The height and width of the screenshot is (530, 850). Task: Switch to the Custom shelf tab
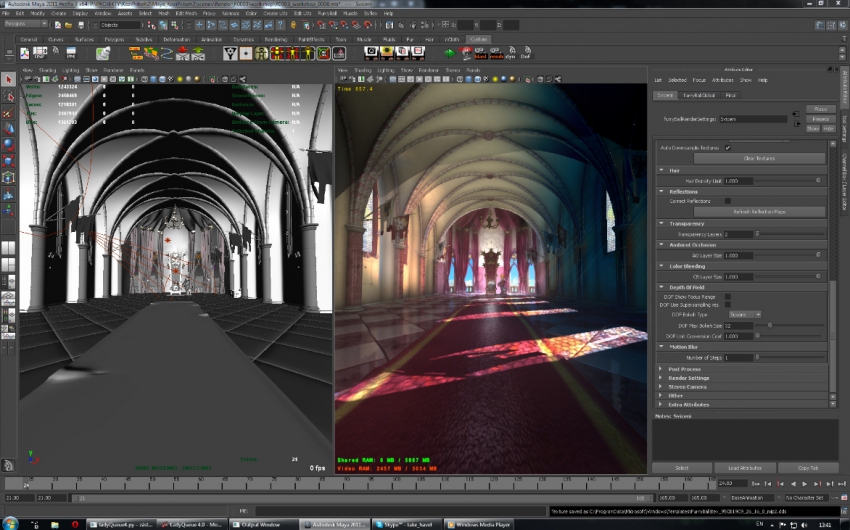(478, 40)
